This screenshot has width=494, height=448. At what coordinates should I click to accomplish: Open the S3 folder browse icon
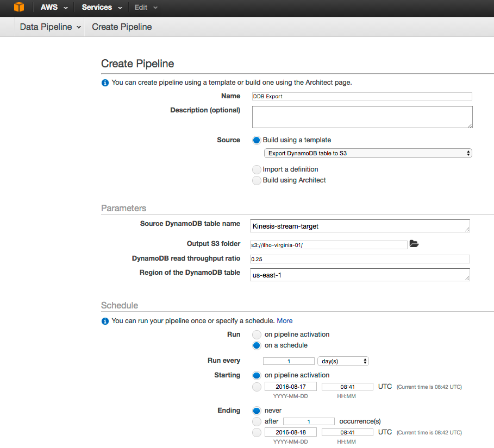click(414, 244)
